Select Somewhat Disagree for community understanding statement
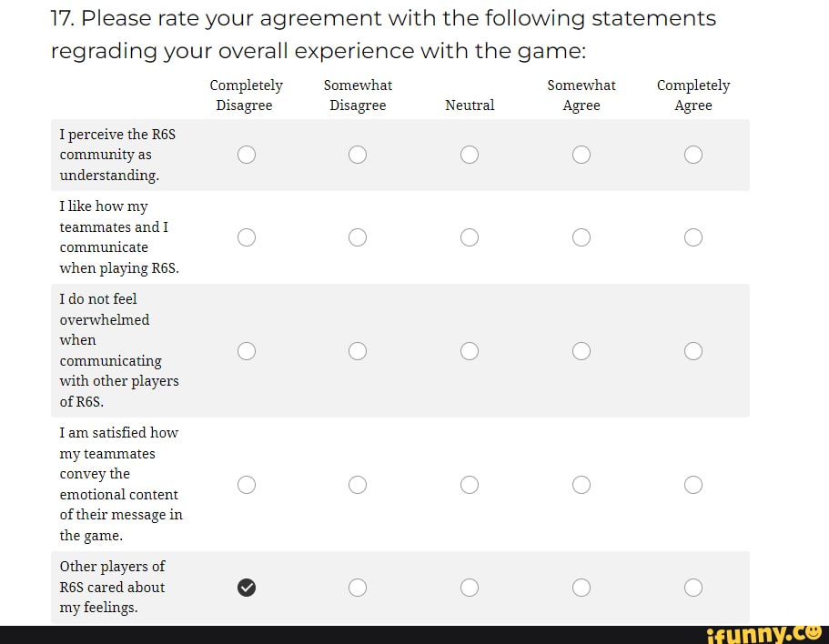Viewport: 829px width, 644px height. [358, 155]
